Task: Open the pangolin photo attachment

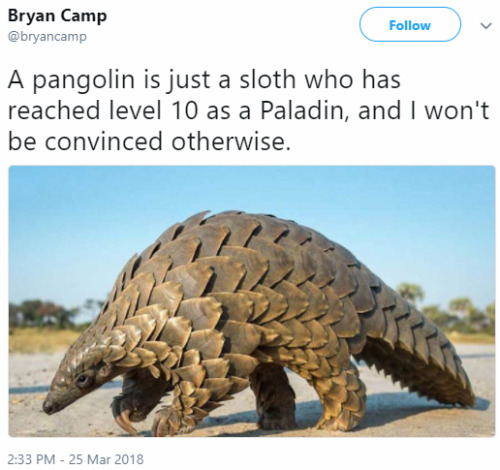Action: (252, 301)
